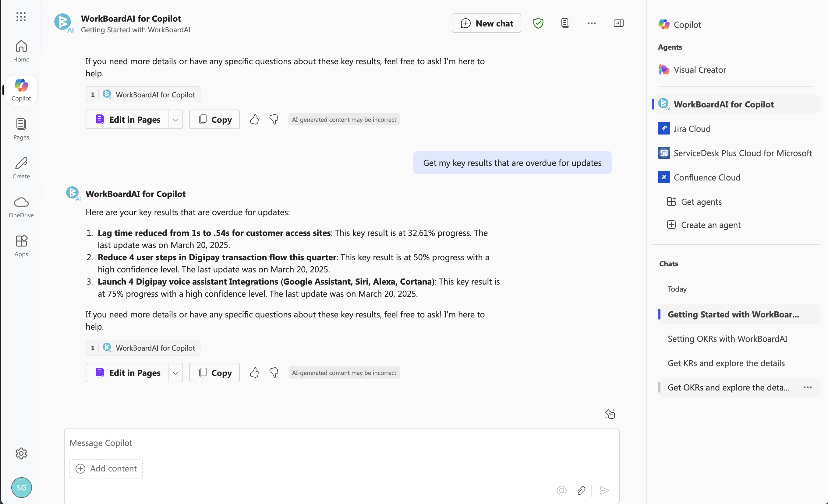Click Get agents
Viewport: 828px width, 504px height.
coord(694,201)
